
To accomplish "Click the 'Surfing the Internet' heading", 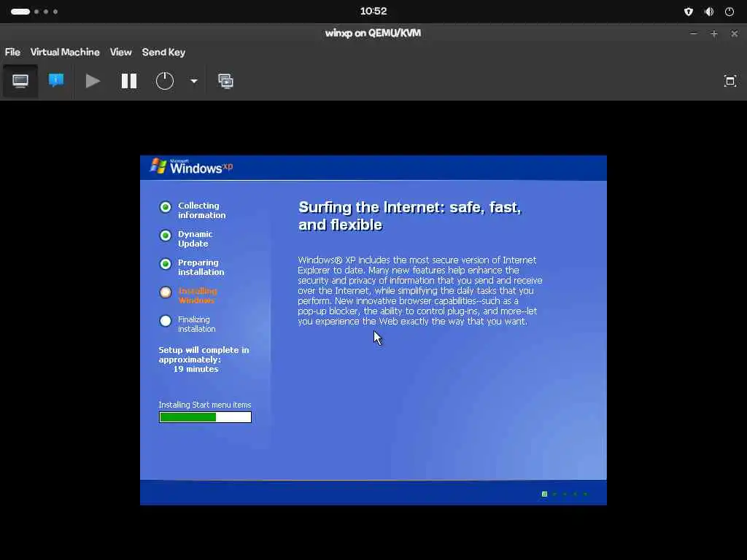I will [x=410, y=216].
